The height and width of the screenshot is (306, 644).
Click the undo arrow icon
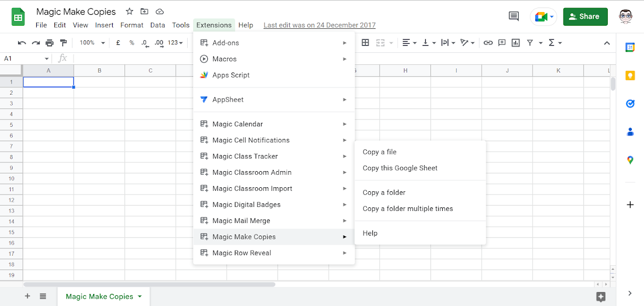(x=22, y=43)
